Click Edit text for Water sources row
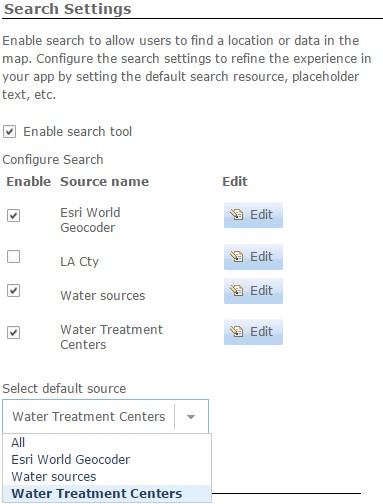Image resolution: width=383 pixels, height=504 pixels. coord(261,291)
